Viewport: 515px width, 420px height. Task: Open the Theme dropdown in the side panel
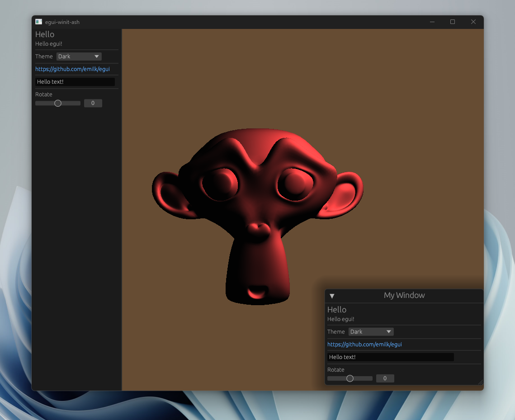coord(79,57)
